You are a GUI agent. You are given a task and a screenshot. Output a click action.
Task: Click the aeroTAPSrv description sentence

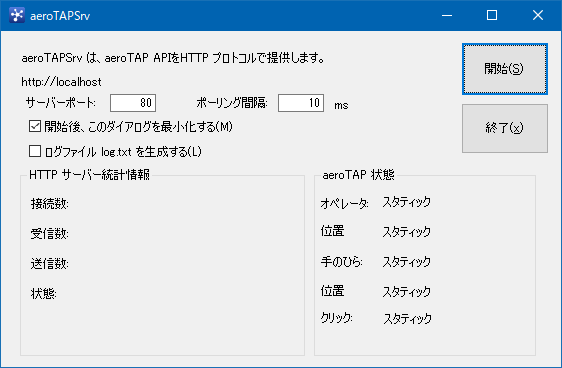pyautogui.click(x=173, y=58)
